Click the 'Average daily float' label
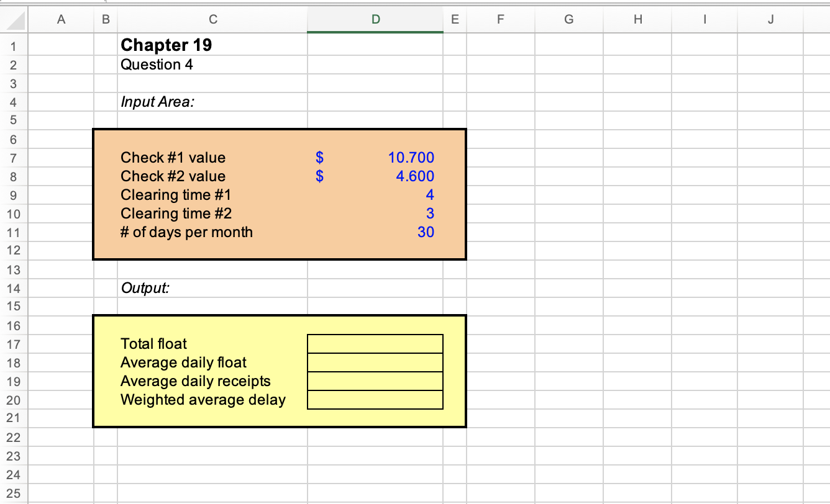The width and height of the screenshot is (830, 504). tap(183, 362)
